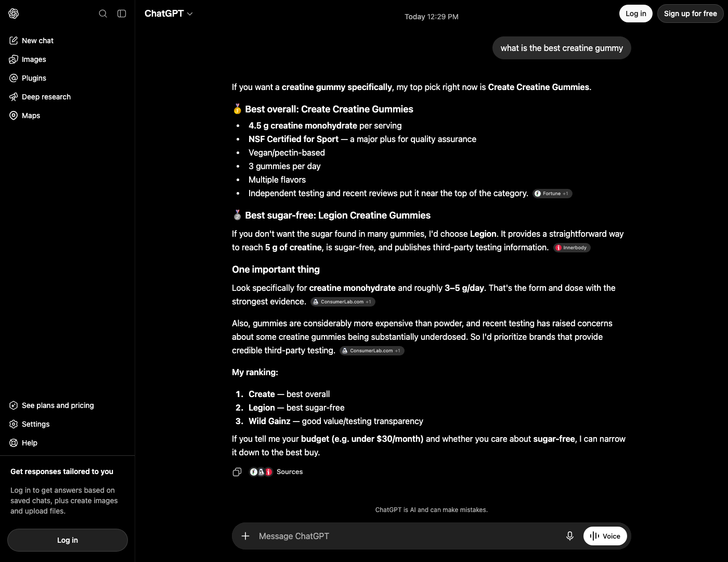Open the Plugins icon in sidebar
This screenshot has width=728, height=562.
pyautogui.click(x=14, y=78)
